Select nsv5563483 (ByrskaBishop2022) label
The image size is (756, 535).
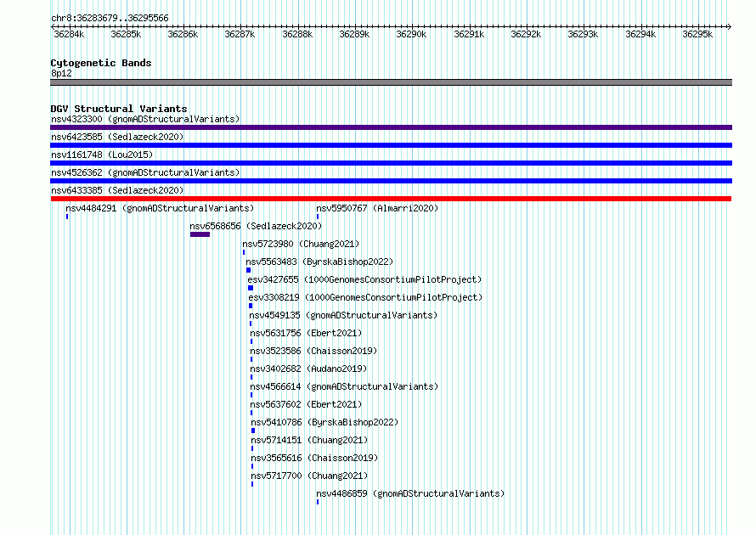click(x=319, y=262)
